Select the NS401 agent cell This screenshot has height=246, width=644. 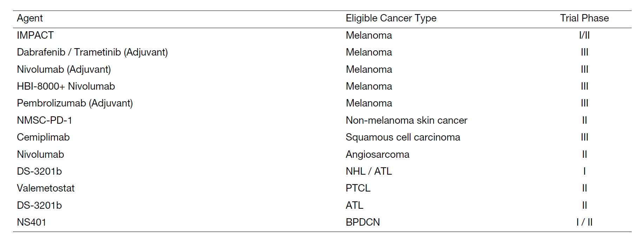[32, 222]
